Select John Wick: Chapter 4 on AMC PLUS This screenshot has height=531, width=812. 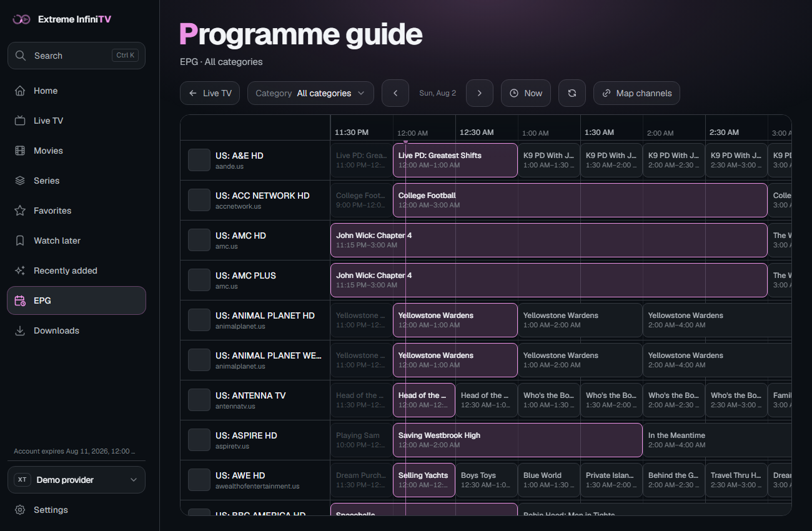549,280
